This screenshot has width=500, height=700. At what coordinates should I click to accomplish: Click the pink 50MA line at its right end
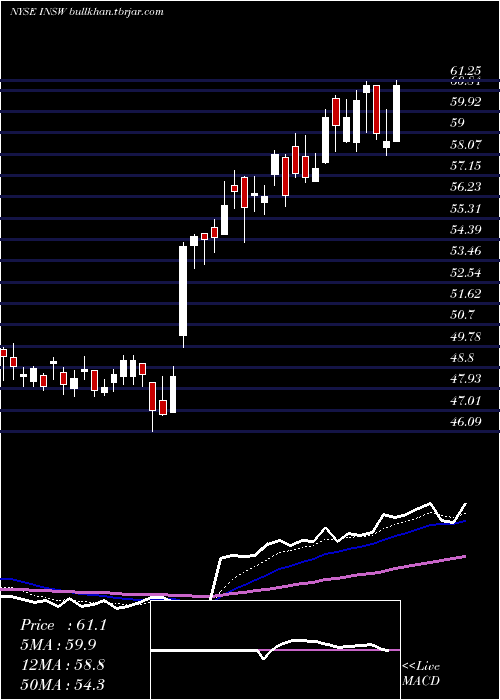click(464, 556)
